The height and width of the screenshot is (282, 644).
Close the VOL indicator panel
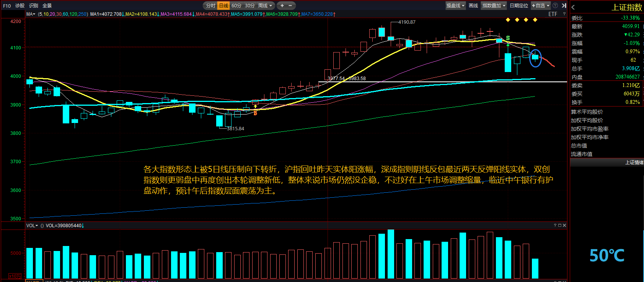click(564, 225)
